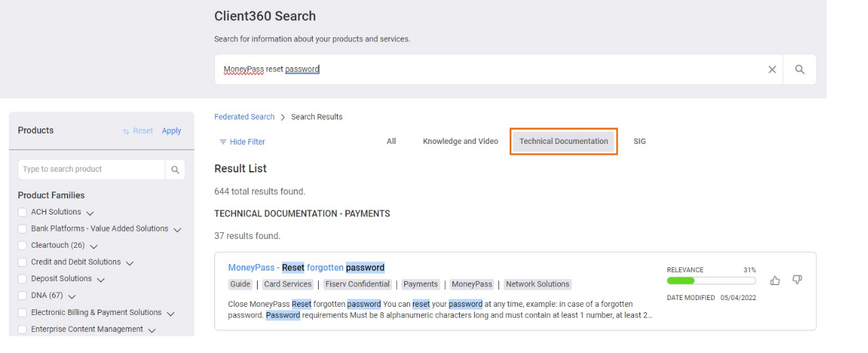Screen dimensions: 868x353
Task: Expand Enterprise Content Management chevron
Action: [152, 331]
